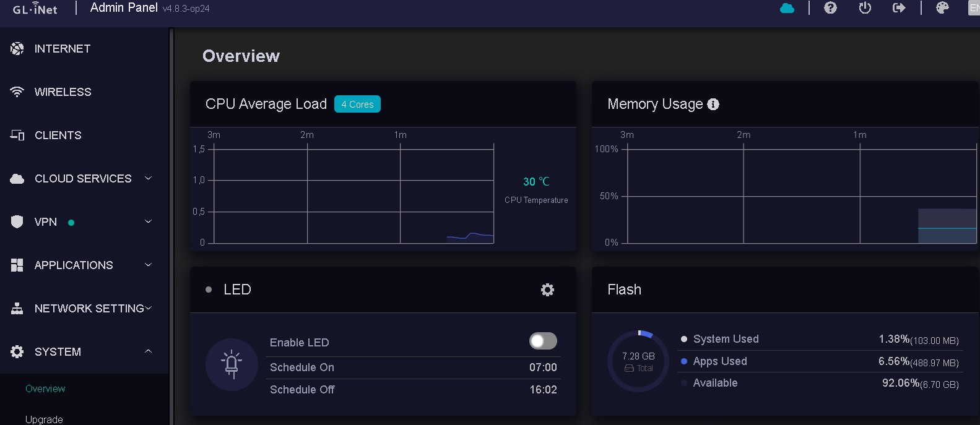
Task: Click the LED lamp icon
Action: click(232, 364)
